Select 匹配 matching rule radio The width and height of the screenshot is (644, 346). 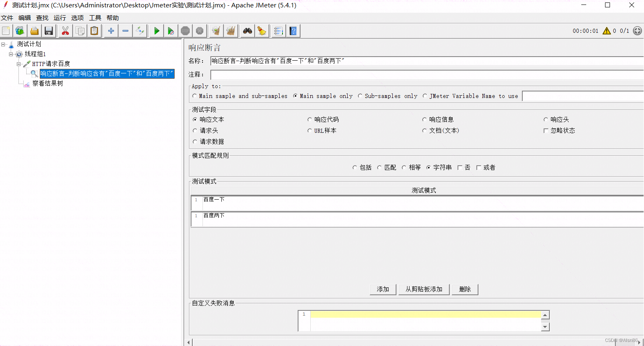pyautogui.click(x=380, y=168)
